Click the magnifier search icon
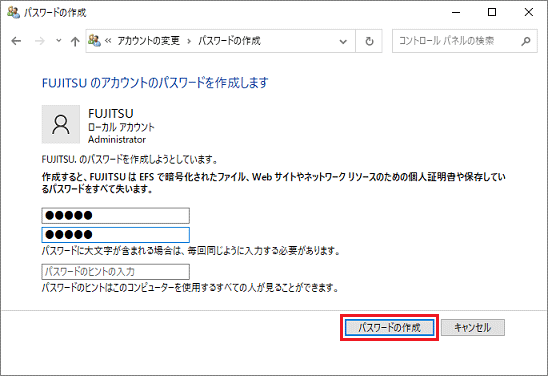Image resolution: width=548 pixels, height=376 pixels. point(526,41)
